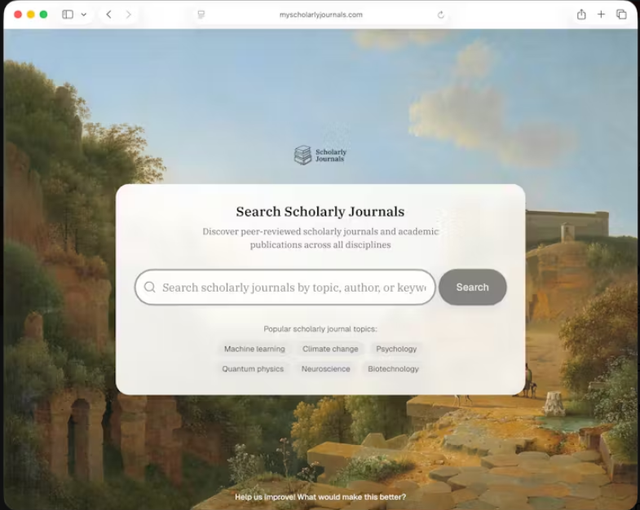Select the Climate change topic chip
Screen dimensions: 640x510
(330, 349)
